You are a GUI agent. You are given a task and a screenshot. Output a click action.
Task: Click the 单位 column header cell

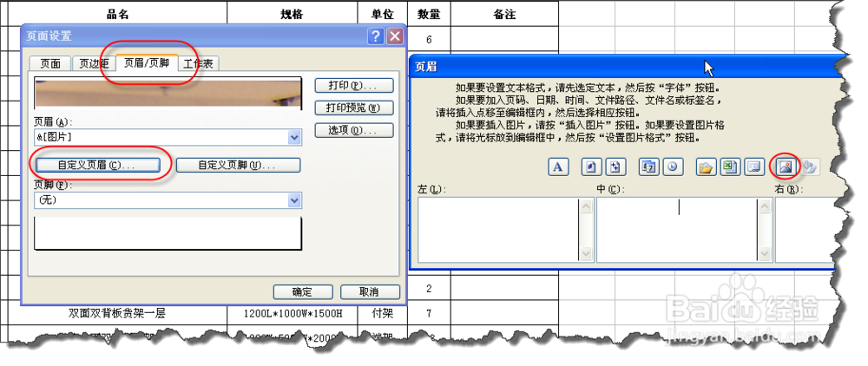pos(383,14)
